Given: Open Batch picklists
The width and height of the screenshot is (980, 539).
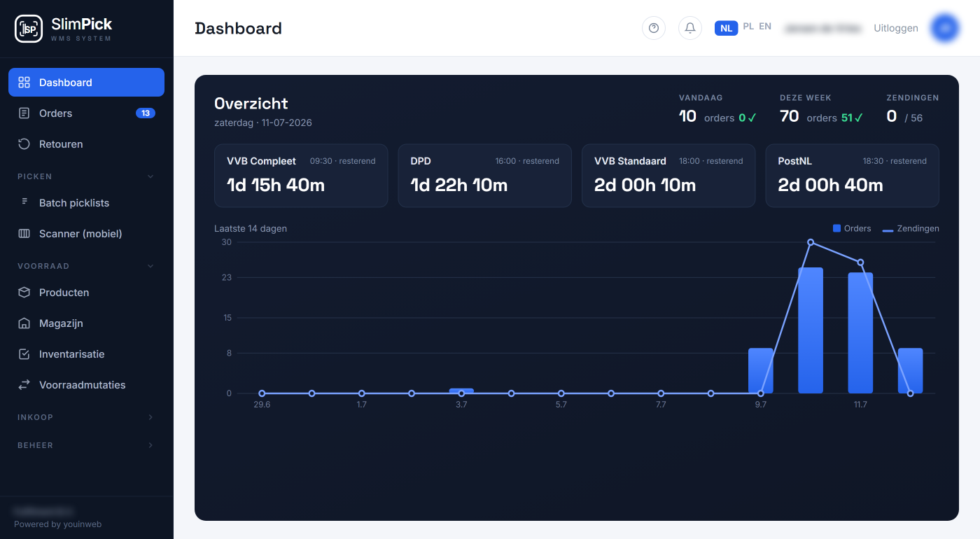Looking at the screenshot, I should pyautogui.click(x=86, y=203).
